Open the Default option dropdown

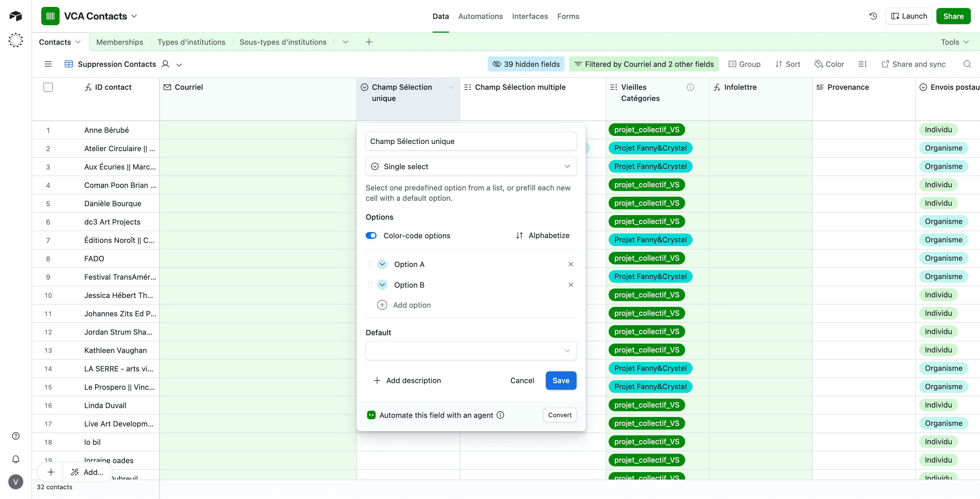(x=471, y=350)
